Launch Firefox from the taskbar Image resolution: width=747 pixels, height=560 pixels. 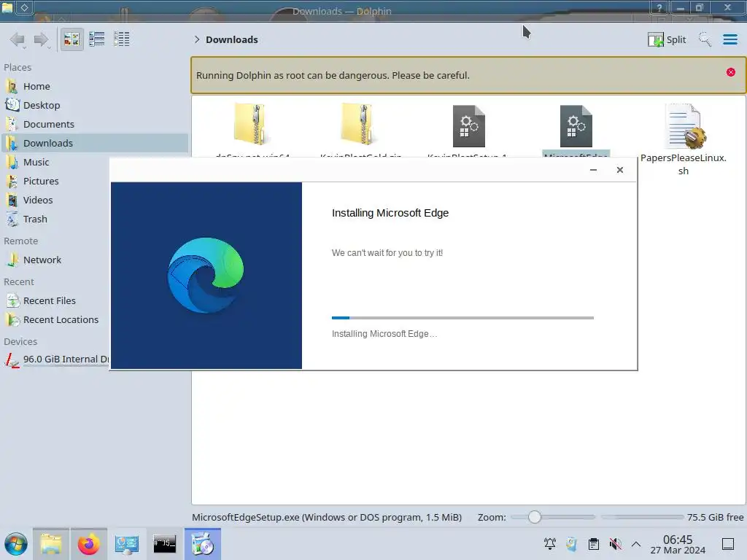coord(88,544)
